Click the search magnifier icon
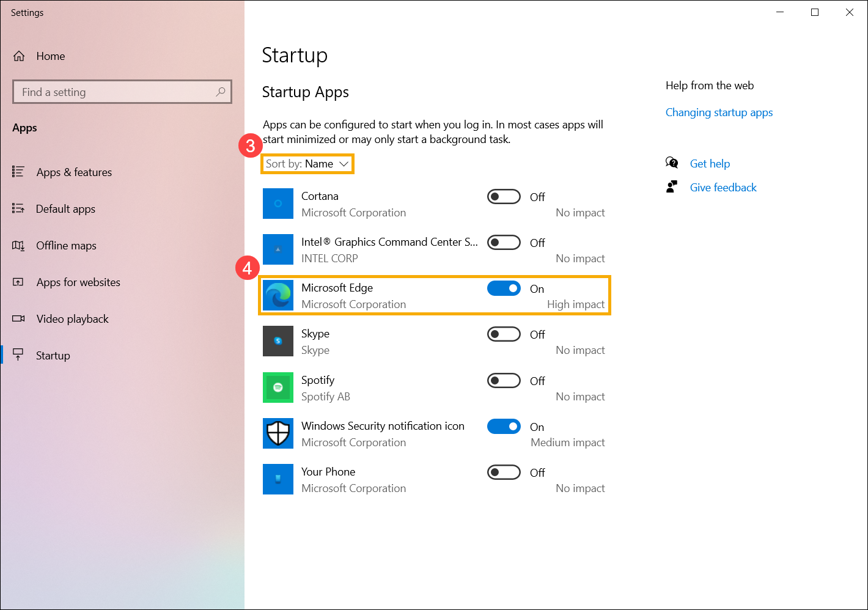 pos(221,92)
